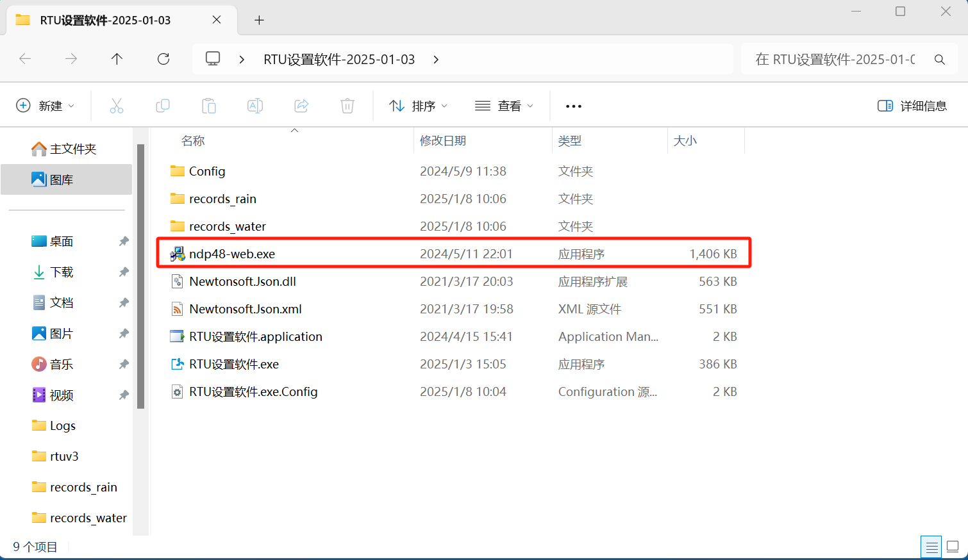
Task: Click the Newtonsoft.Json.xml file icon
Action: [x=178, y=309]
